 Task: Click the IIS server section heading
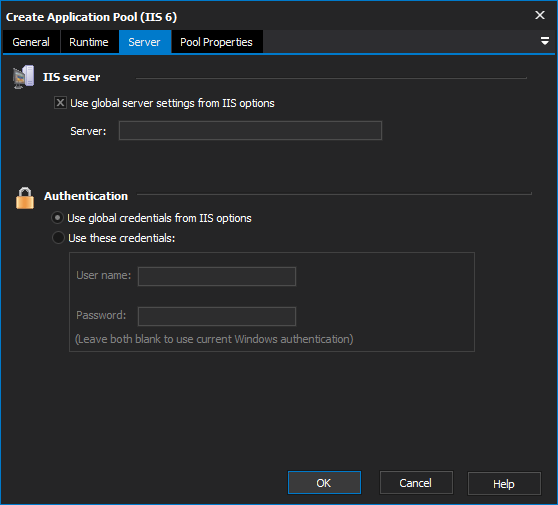pyautogui.click(x=72, y=77)
